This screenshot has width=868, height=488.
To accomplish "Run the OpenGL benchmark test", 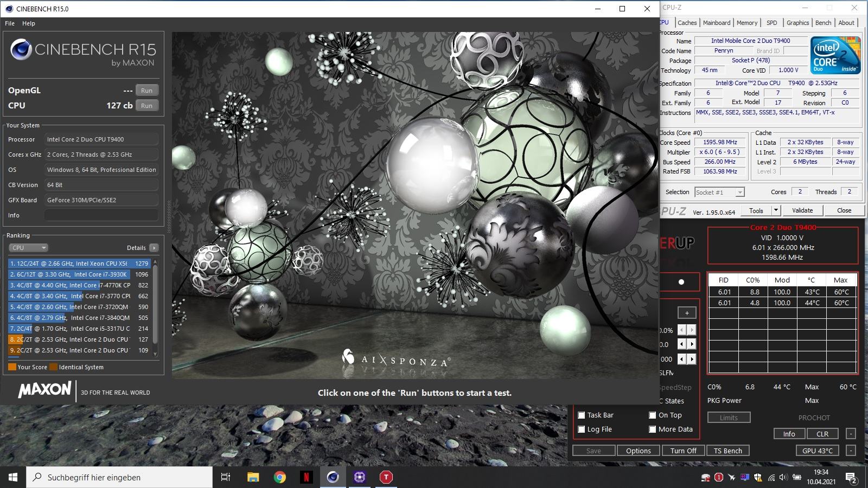I will (147, 91).
